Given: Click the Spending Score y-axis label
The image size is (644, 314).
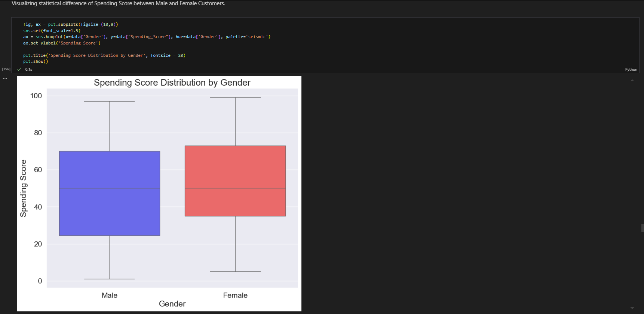Looking at the screenshot, I should click(x=24, y=188).
